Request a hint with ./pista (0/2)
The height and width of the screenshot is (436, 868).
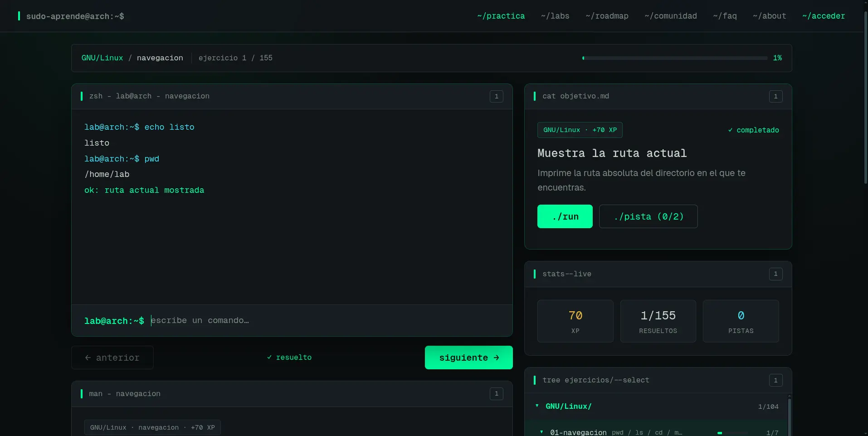click(x=649, y=216)
